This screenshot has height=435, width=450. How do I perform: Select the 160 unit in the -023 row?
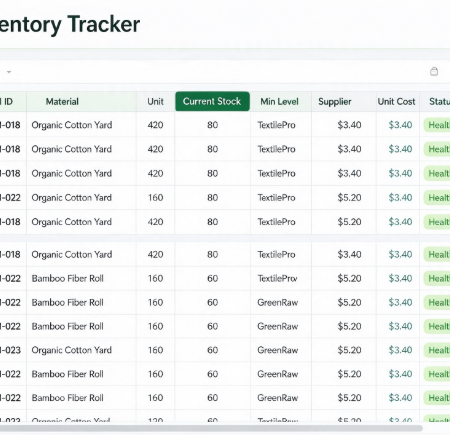156,350
